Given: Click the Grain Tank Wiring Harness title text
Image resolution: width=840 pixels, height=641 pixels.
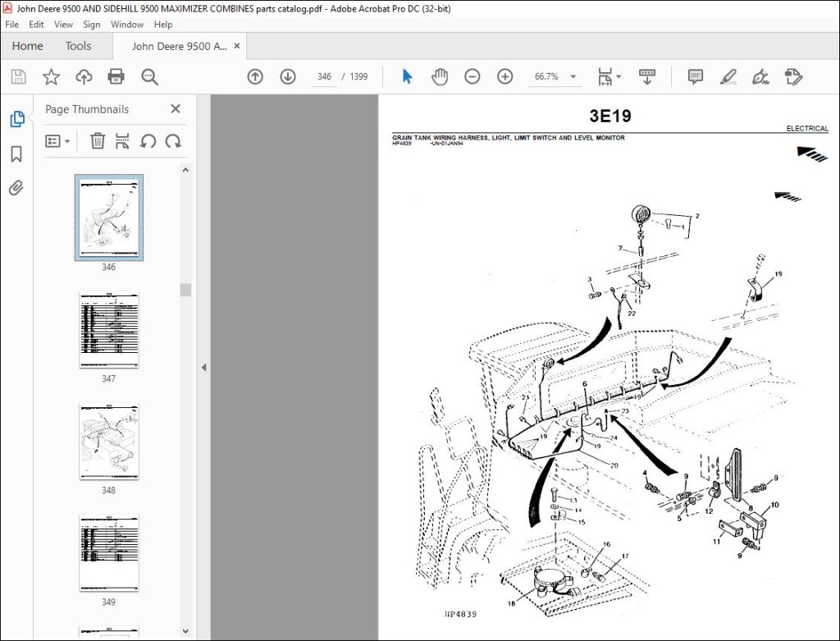Looking at the screenshot, I should pos(509,138).
